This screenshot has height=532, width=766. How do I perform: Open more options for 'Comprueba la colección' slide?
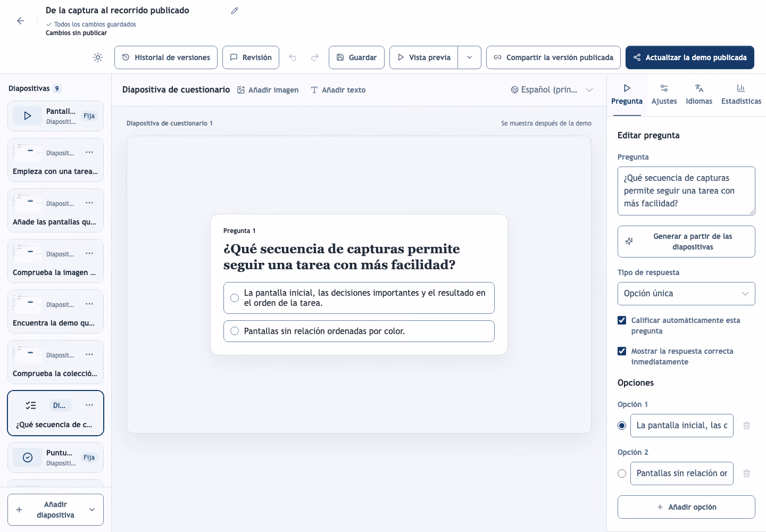pyautogui.click(x=89, y=355)
